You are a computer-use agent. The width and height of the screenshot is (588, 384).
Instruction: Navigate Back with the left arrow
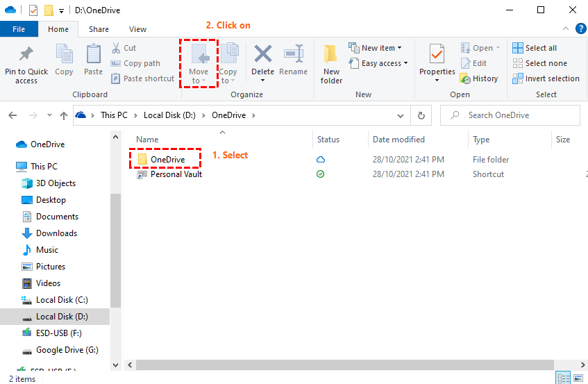click(x=12, y=115)
